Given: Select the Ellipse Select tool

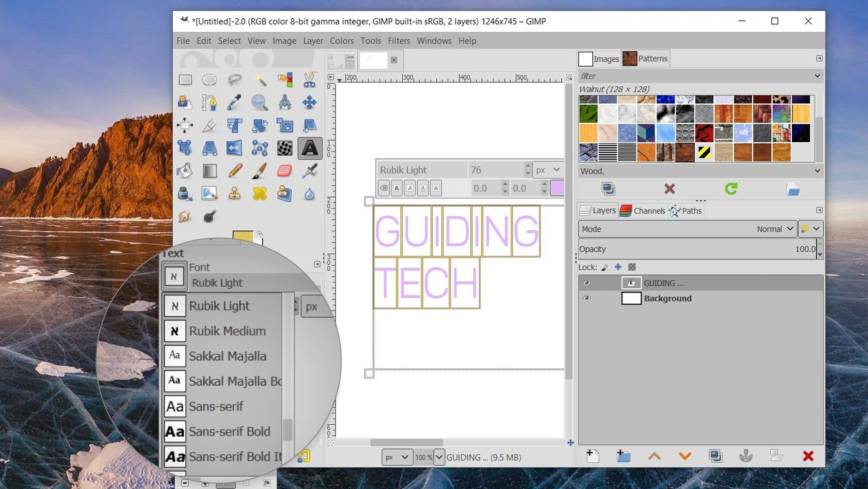Looking at the screenshot, I should point(210,80).
